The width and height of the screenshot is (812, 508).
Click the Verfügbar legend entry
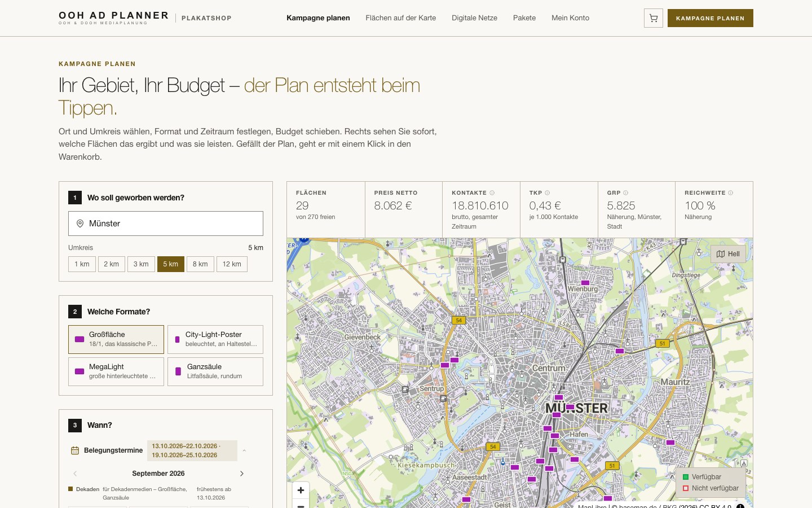click(702, 477)
